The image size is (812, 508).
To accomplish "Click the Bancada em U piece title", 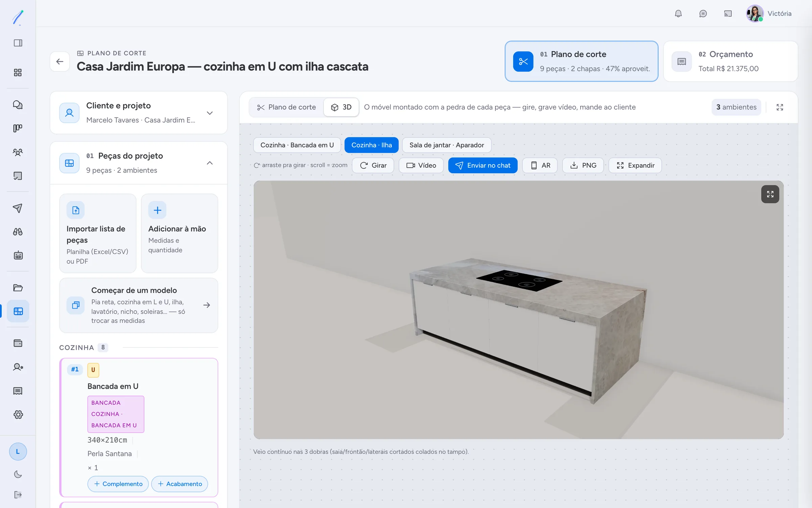I will [x=113, y=386].
